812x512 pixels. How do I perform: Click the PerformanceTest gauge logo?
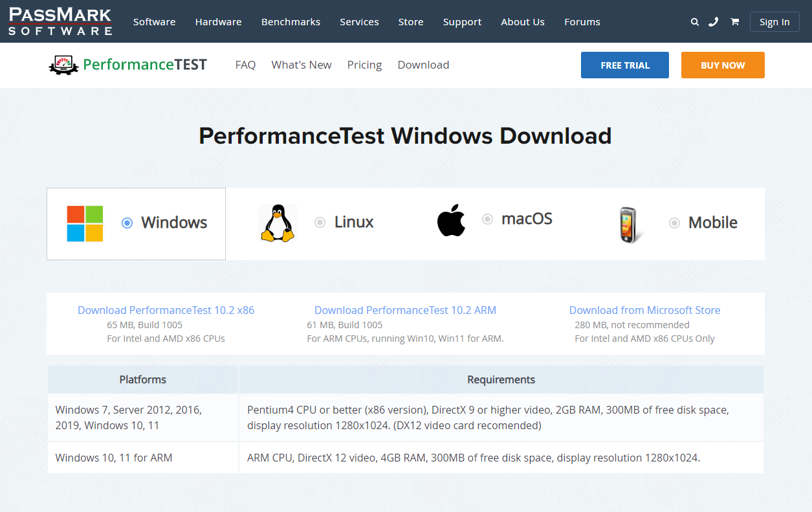(63, 65)
